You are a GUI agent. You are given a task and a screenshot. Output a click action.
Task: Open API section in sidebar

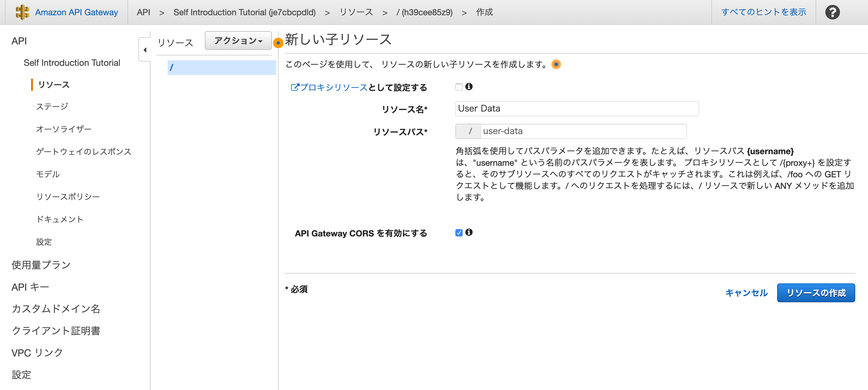click(x=19, y=41)
